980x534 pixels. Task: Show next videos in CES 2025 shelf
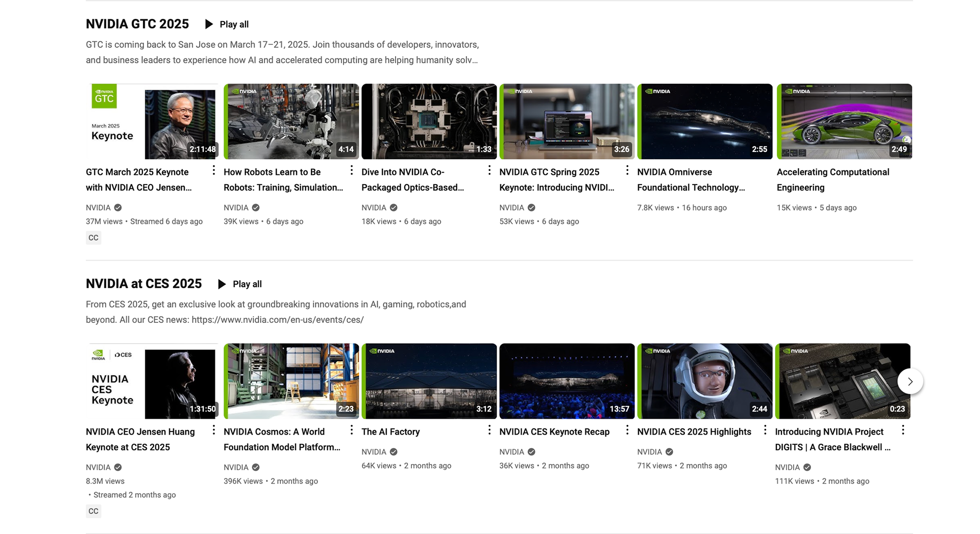910,381
